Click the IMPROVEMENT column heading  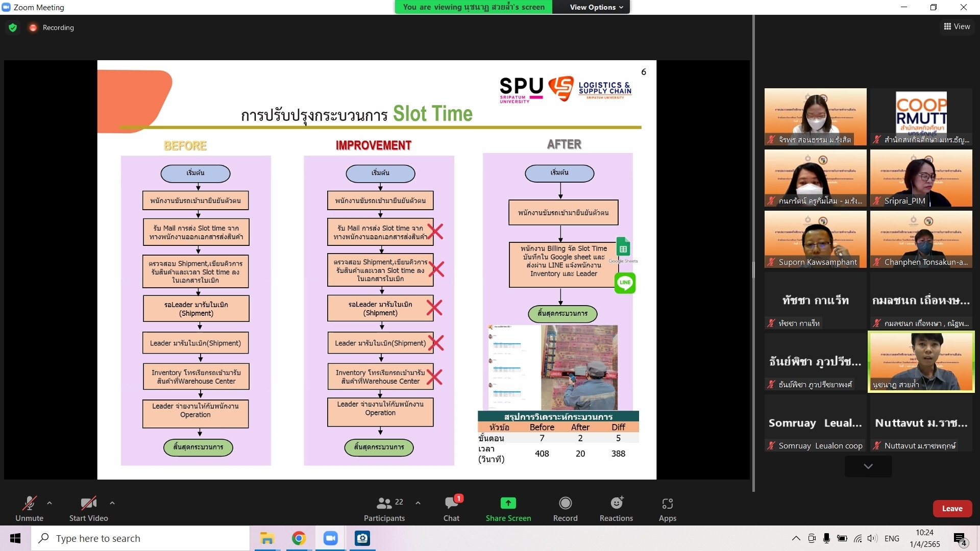click(374, 145)
